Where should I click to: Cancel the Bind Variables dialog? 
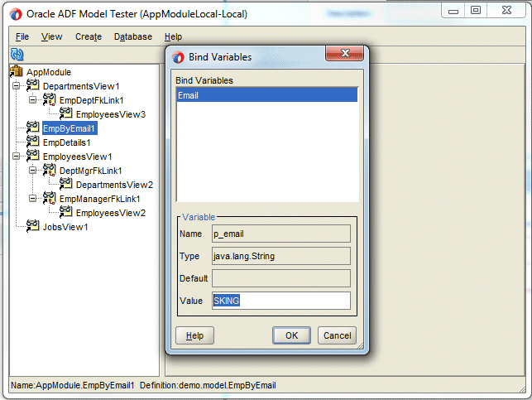point(337,335)
